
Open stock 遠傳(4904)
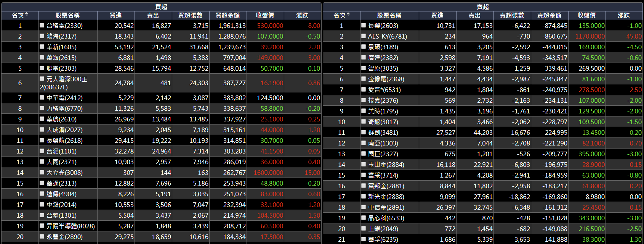[61, 194]
